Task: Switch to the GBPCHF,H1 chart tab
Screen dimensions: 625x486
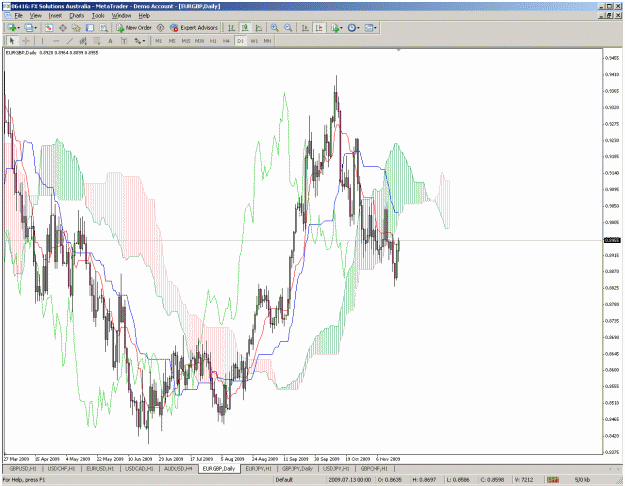Action: click(x=374, y=468)
